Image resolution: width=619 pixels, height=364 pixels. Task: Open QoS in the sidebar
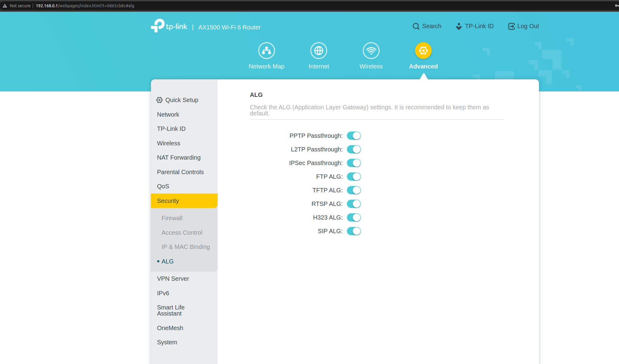click(184, 186)
